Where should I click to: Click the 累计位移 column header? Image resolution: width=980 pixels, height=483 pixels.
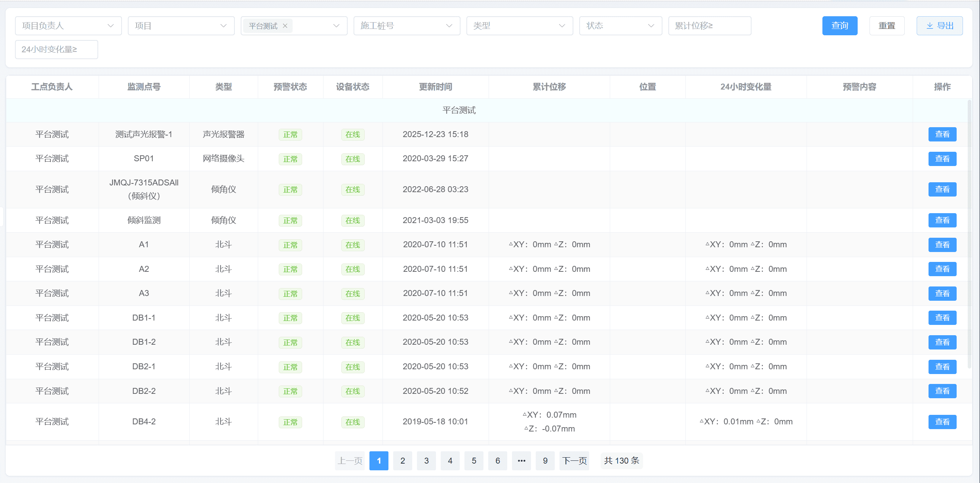[x=549, y=87]
